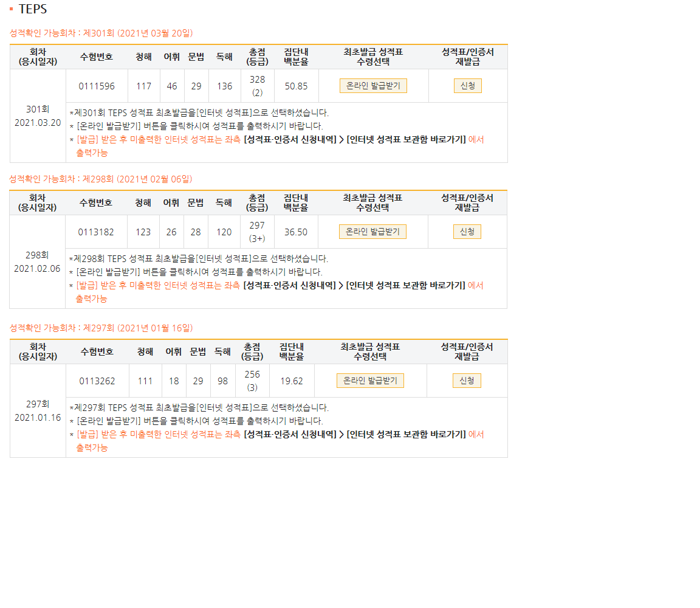Click the 298회 2021.02.06 cell
This screenshot has height=608, width=700.
(x=37, y=262)
